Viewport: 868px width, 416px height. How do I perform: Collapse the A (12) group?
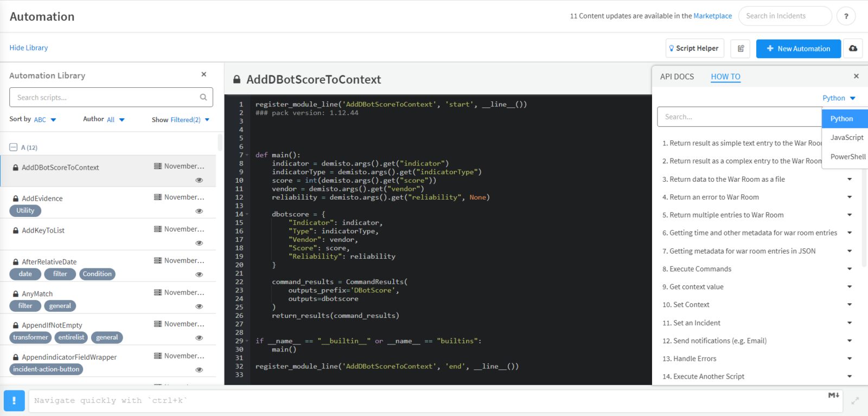pos(14,147)
